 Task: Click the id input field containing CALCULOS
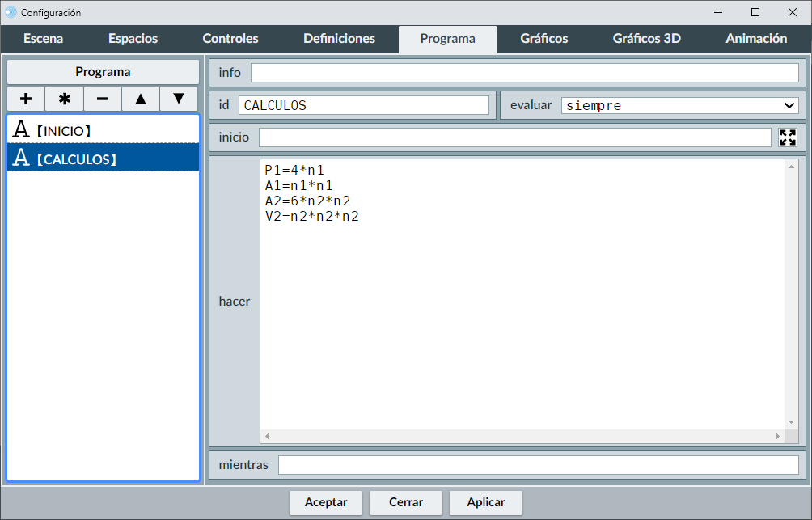click(363, 105)
